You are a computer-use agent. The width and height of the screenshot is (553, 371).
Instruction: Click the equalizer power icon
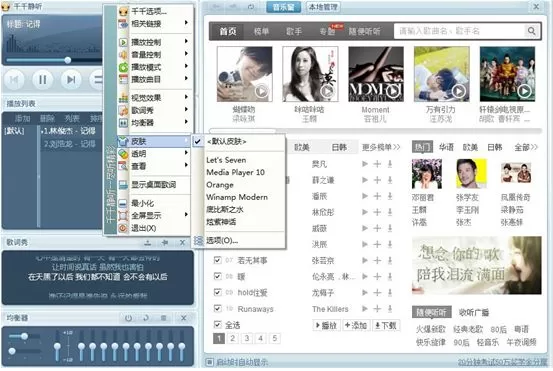pyautogui.click(x=128, y=318)
